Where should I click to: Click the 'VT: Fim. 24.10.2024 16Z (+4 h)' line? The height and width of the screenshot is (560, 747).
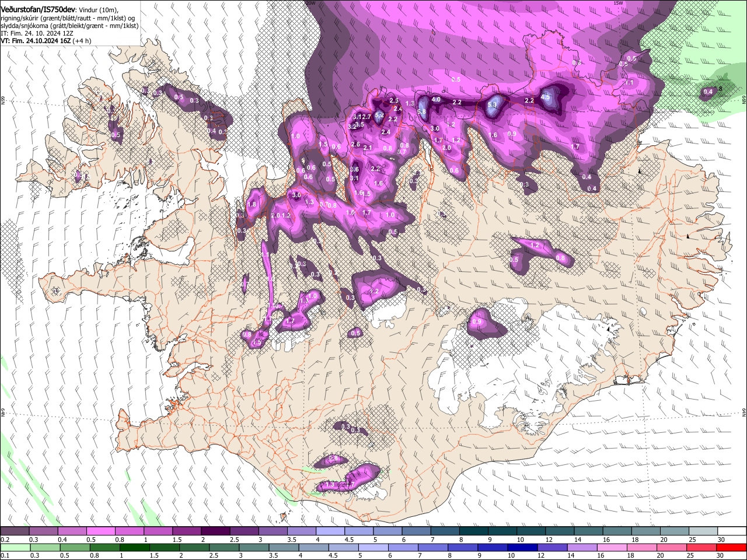46,41
